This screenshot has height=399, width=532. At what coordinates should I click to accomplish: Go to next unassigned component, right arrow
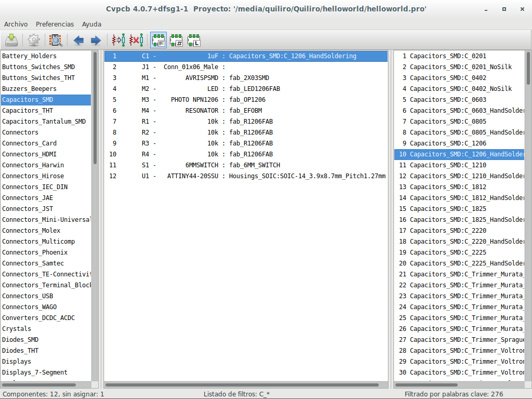96,41
